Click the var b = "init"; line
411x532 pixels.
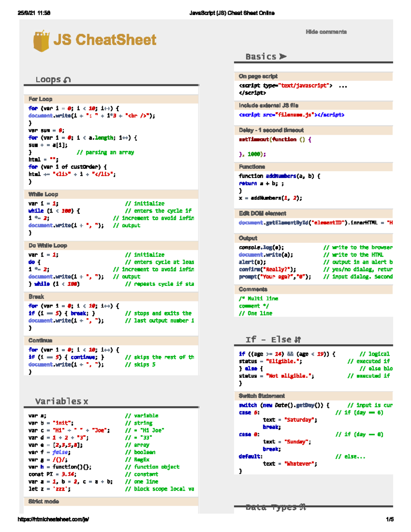pyautogui.click(x=51, y=423)
